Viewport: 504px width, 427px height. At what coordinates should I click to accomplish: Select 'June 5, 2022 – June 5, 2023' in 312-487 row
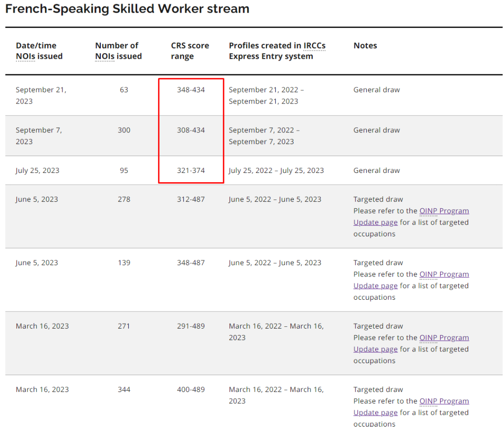click(275, 200)
